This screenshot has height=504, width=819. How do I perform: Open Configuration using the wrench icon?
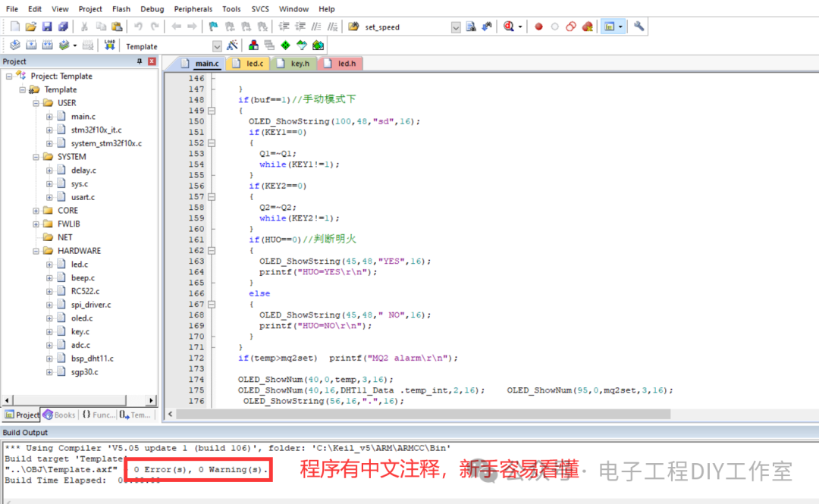point(639,27)
